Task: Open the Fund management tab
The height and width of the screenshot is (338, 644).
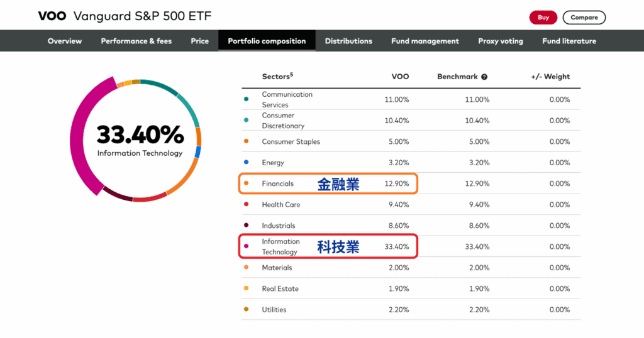Action: (x=425, y=41)
